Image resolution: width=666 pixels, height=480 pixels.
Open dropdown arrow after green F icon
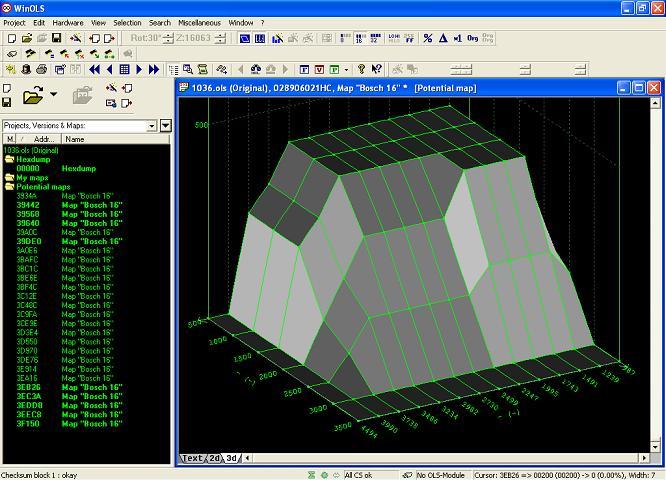pos(347,70)
